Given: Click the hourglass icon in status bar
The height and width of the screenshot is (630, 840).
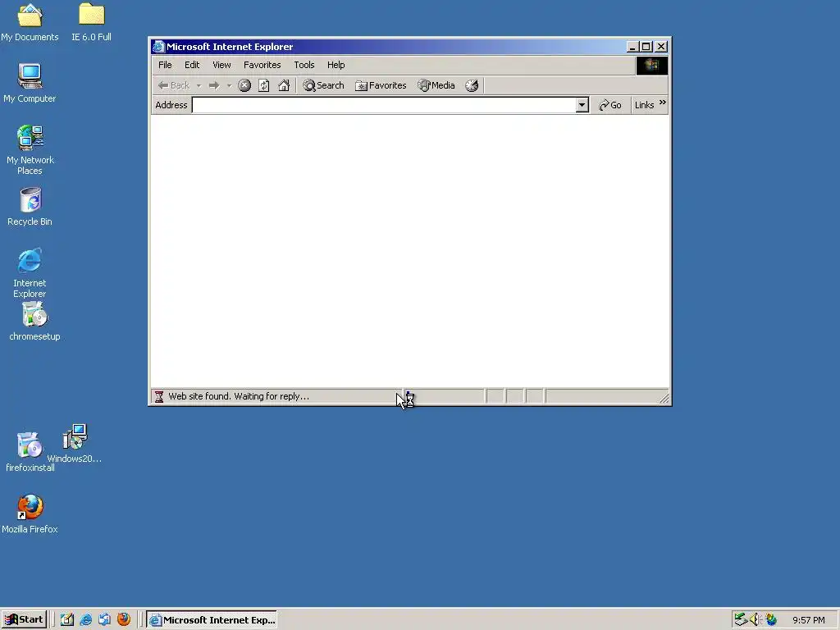Looking at the screenshot, I should pyautogui.click(x=159, y=396).
